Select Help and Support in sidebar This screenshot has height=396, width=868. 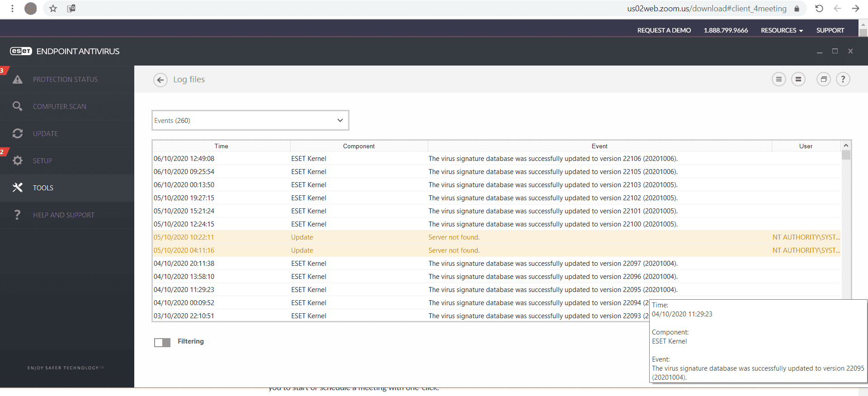pos(63,215)
